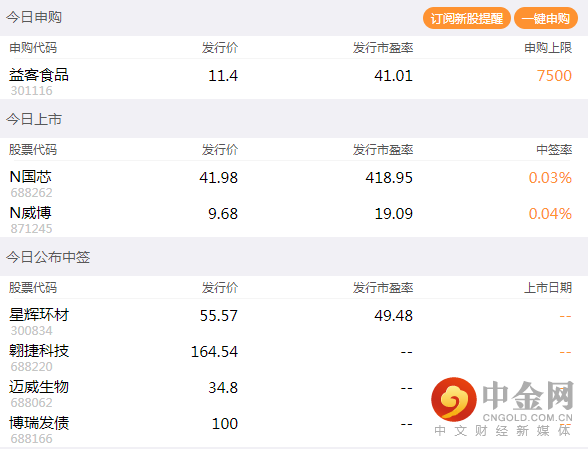Screen dimensions: 588x449
Task: Click the 申购上限 column header
Action: pyautogui.click(x=548, y=48)
